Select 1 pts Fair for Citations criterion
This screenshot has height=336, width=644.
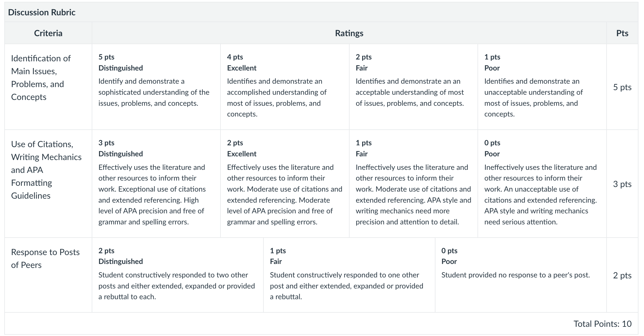[x=413, y=184]
